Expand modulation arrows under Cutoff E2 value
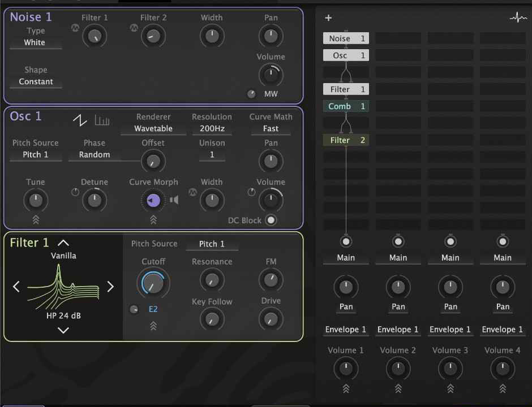Image resolution: width=532 pixels, height=407 pixels. [x=153, y=326]
